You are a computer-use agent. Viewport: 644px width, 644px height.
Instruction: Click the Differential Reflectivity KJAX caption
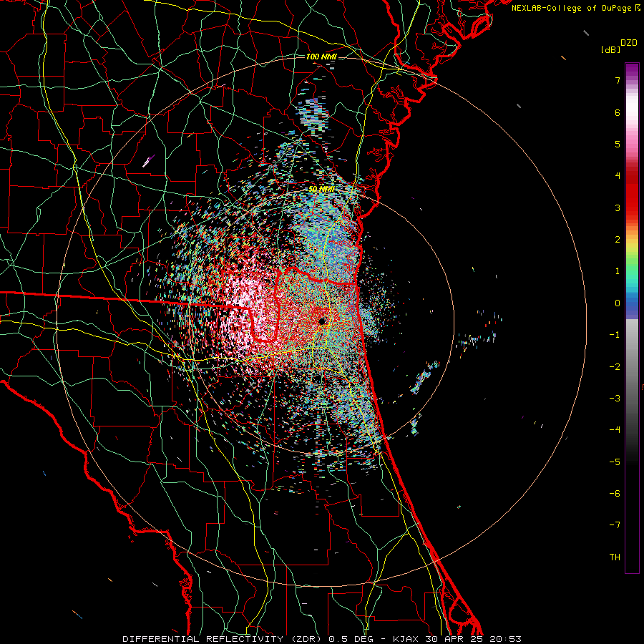pyautogui.click(x=322, y=639)
